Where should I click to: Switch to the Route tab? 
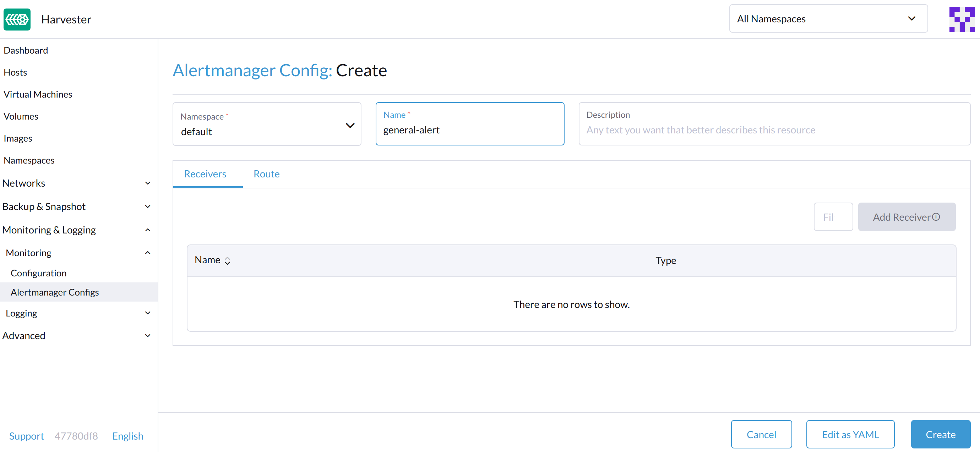point(266,174)
